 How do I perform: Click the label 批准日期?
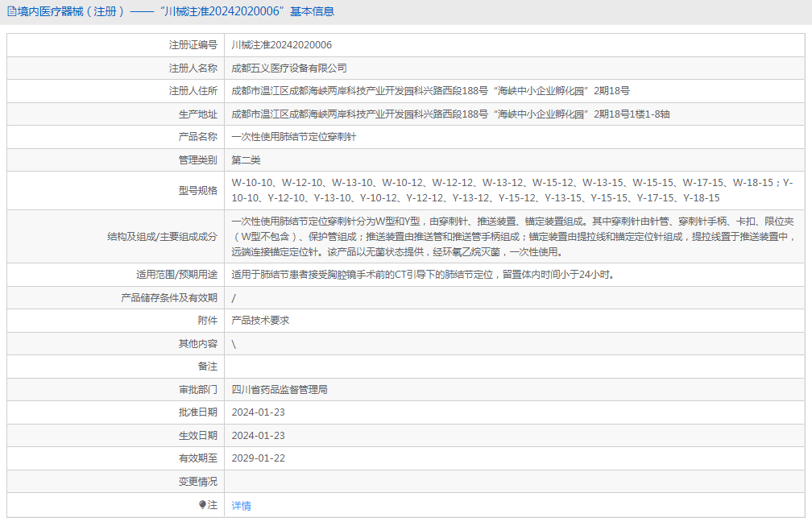coord(198,412)
